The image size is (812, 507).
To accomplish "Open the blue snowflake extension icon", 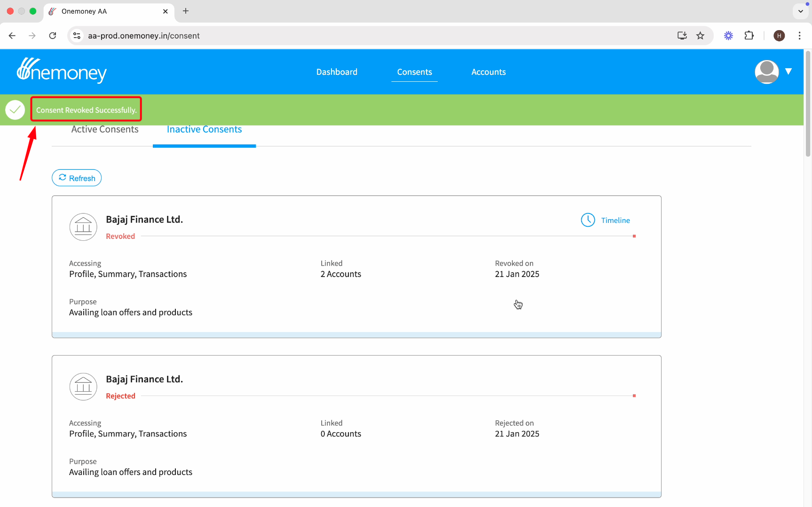I will point(728,36).
